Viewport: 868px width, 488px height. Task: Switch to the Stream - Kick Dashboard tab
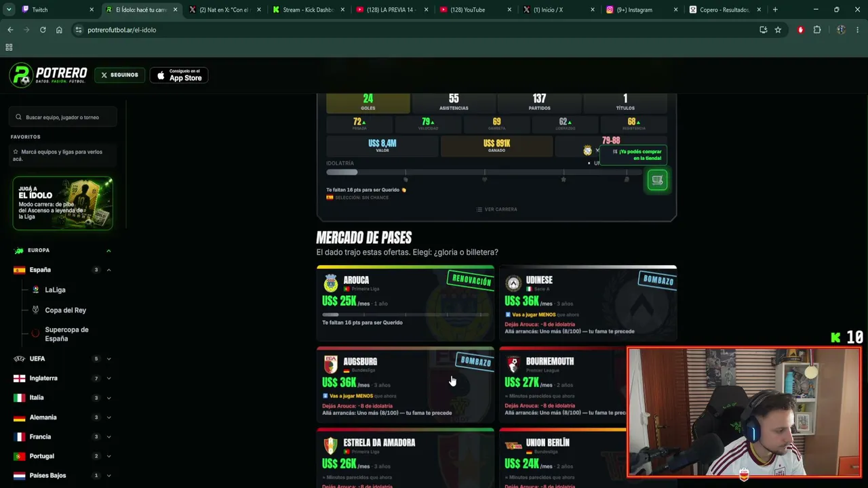[309, 9]
